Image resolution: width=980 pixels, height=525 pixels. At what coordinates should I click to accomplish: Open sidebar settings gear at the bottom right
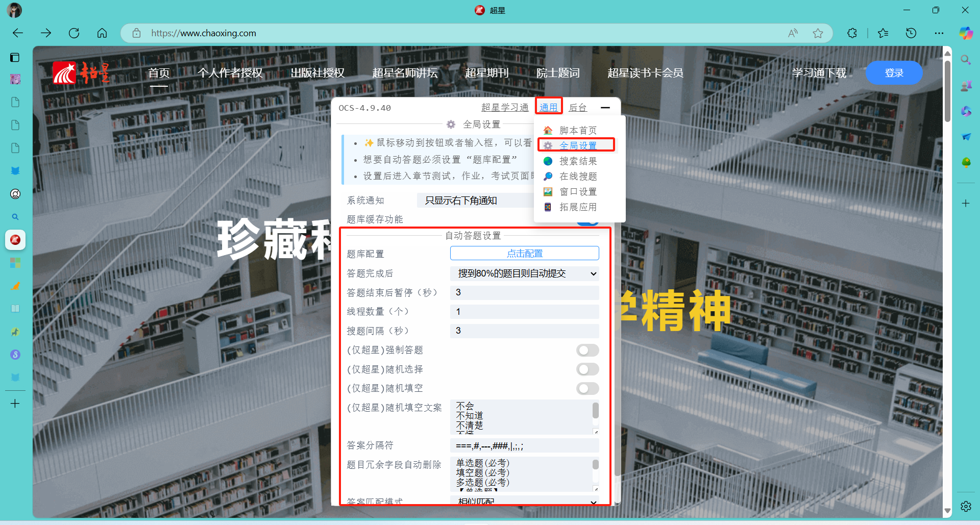point(966,506)
